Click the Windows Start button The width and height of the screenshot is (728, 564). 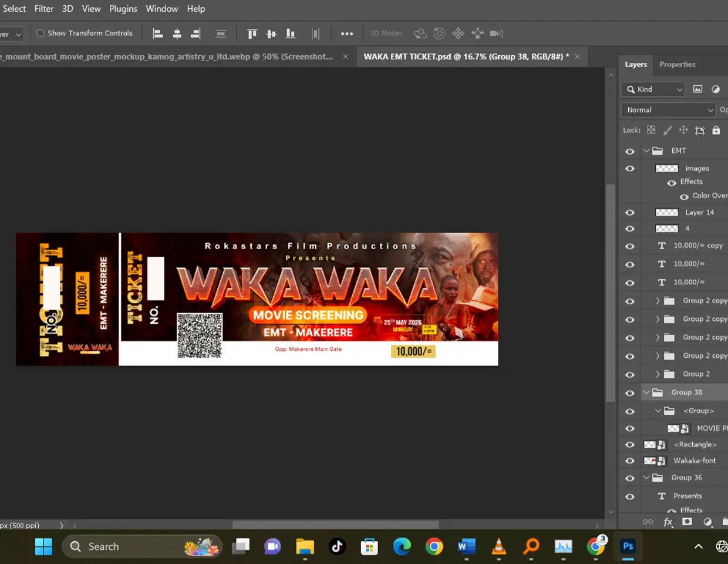(43, 546)
